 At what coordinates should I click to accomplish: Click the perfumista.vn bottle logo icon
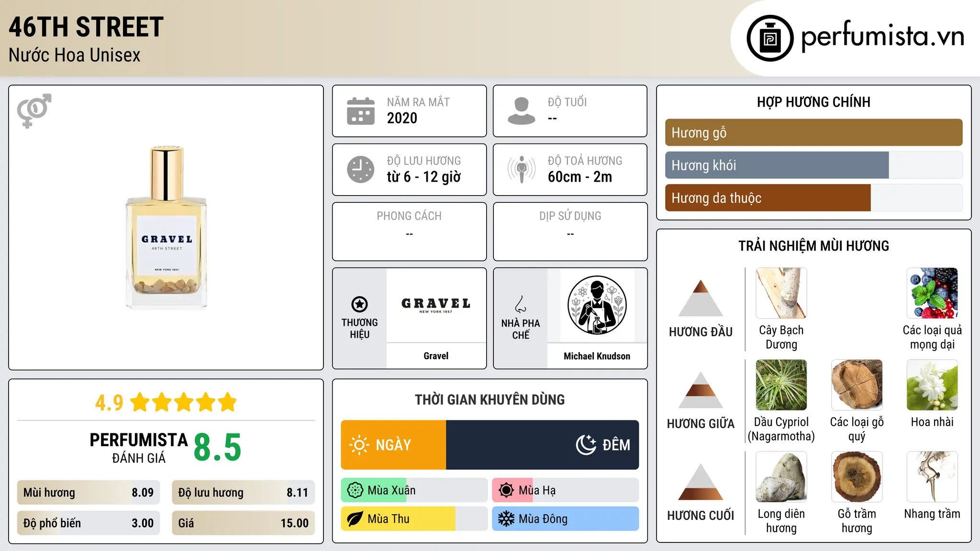[x=770, y=38]
